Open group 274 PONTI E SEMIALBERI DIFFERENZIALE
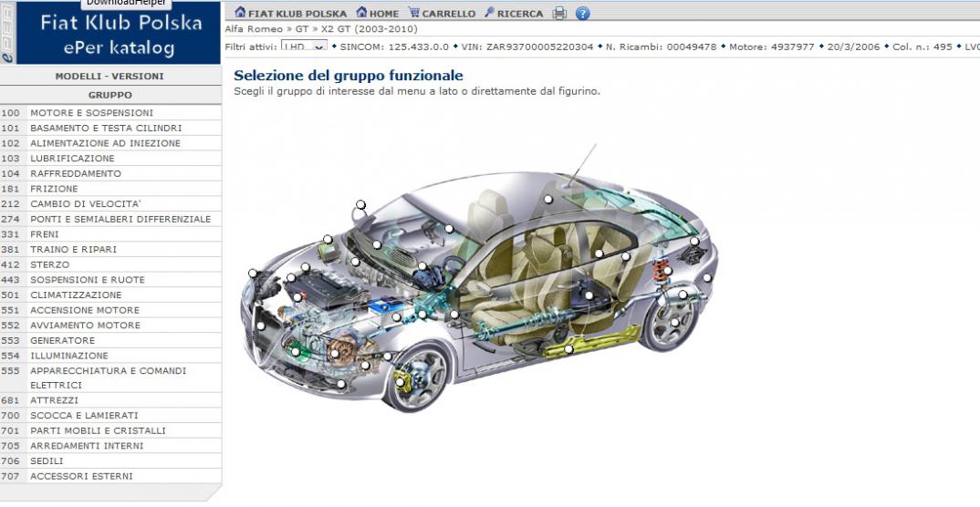 [x=110, y=219]
